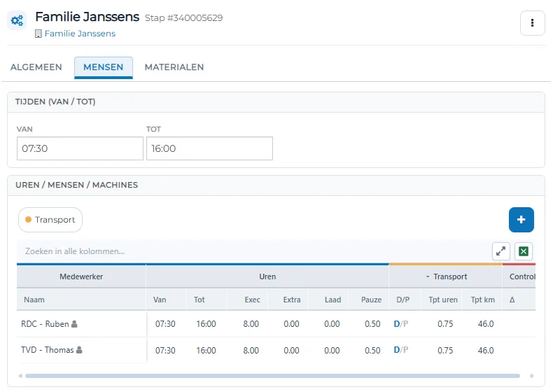Click Ruben's Pauze value 0.50
Image resolution: width=553 pixels, height=392 pixels.
[372, 324]
